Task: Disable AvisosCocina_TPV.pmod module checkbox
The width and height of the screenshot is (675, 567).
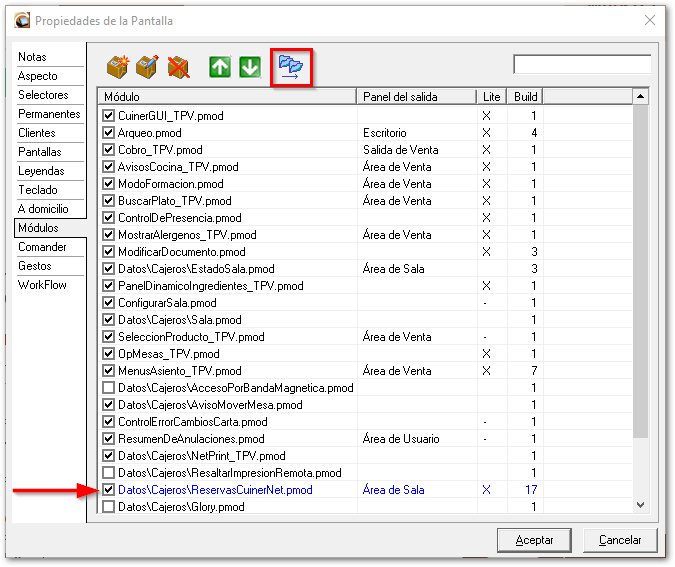Action: (108, 167)
